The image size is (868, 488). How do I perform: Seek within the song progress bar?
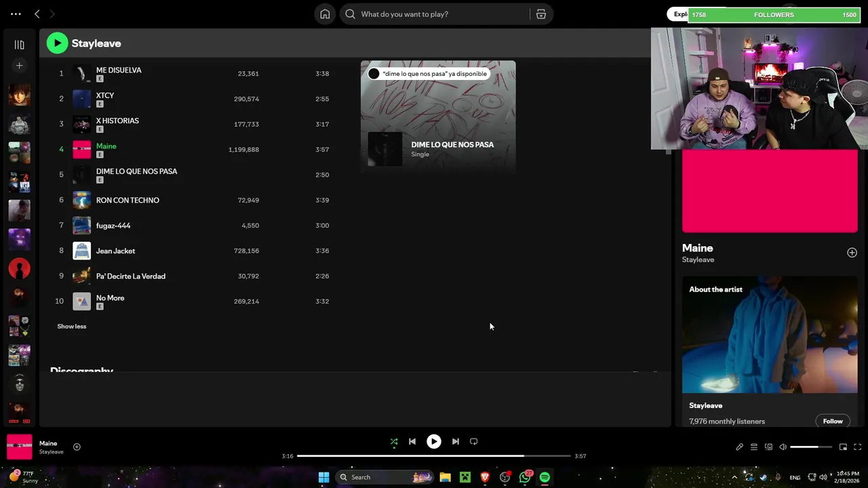(x=434, y=456)
